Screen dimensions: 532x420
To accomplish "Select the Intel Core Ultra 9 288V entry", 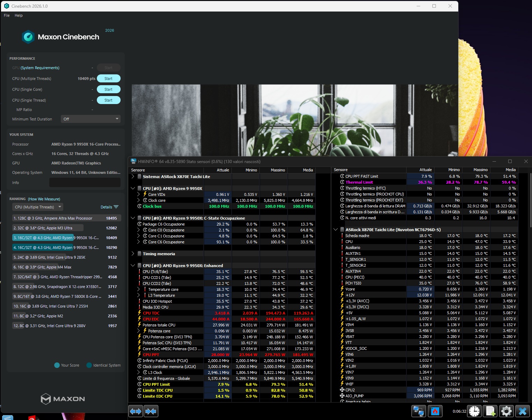I will click(66, 326).
